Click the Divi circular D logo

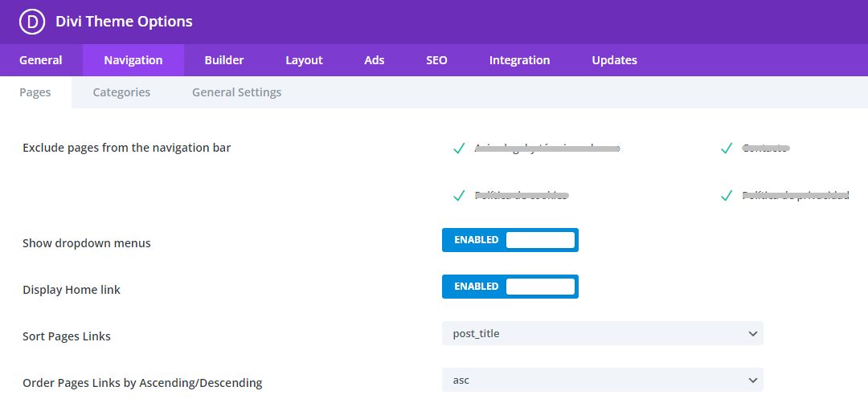point(31,22)
